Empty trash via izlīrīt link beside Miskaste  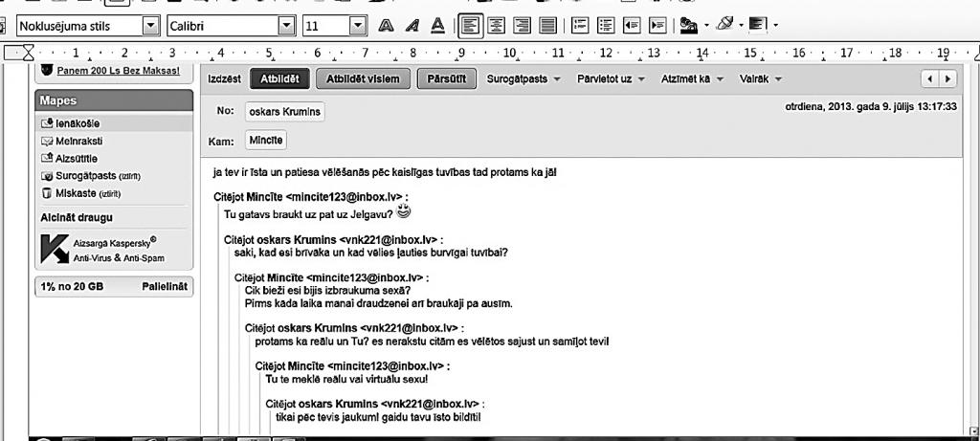pos(110,194)
